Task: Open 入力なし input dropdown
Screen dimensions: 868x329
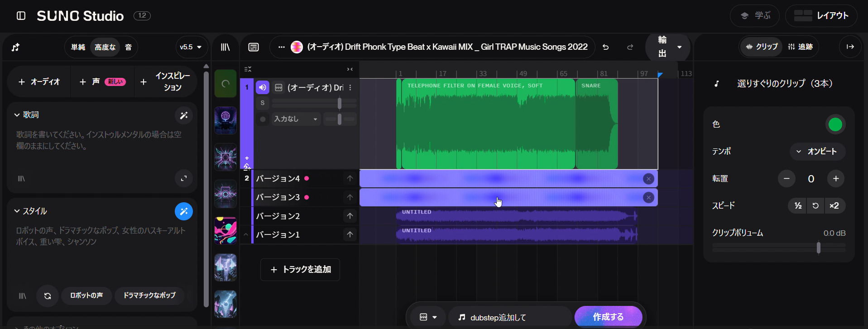Action: pyautogui.click(x=296, y=119)
